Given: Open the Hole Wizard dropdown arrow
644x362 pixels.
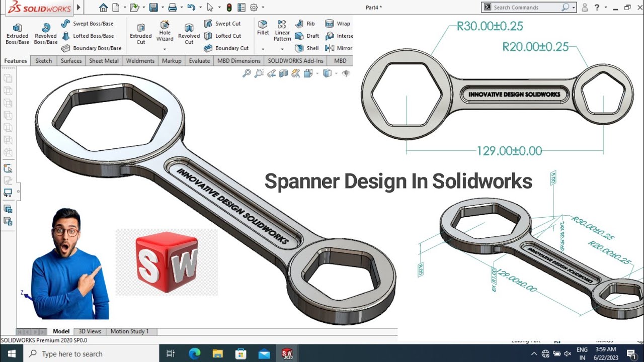Looking at the screenshot, I should tap(165, 49).
